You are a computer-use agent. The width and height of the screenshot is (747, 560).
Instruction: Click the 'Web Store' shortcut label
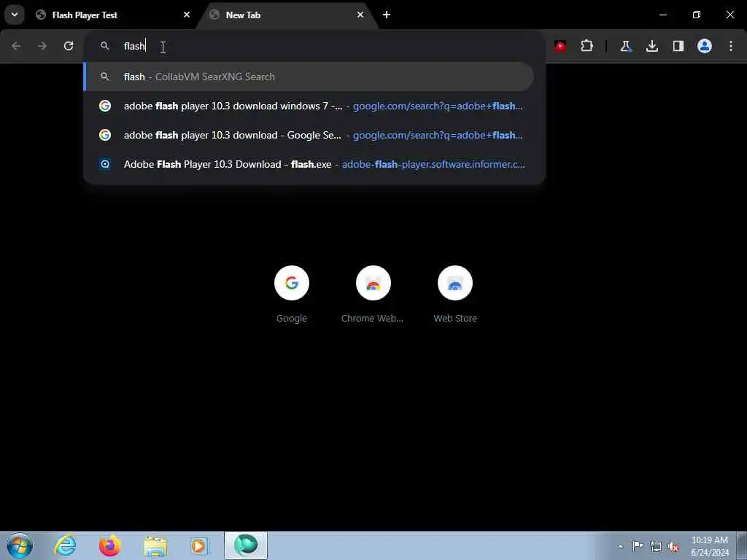(x=455, y=318)
